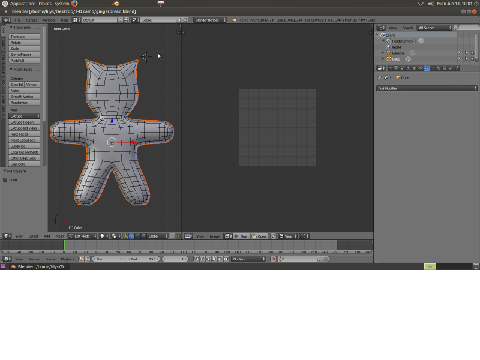Viewport: 480px width, 360px height.
Task: Toggle renderability of the Cube row
Action: [x=472, y=59]
